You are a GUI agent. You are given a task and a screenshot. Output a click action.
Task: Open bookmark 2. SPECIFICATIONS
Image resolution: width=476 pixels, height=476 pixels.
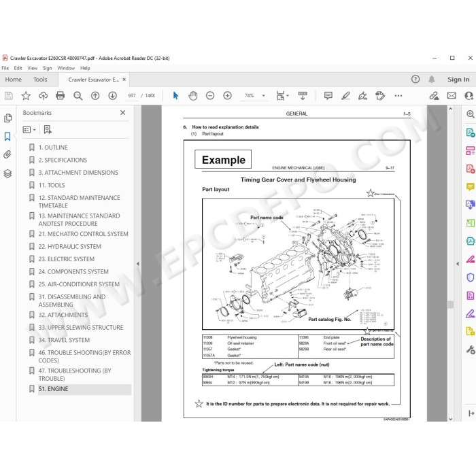(63, 160)
